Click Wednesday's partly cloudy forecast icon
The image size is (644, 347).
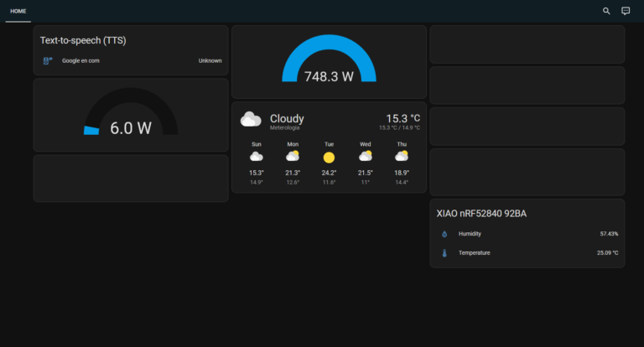366,157
